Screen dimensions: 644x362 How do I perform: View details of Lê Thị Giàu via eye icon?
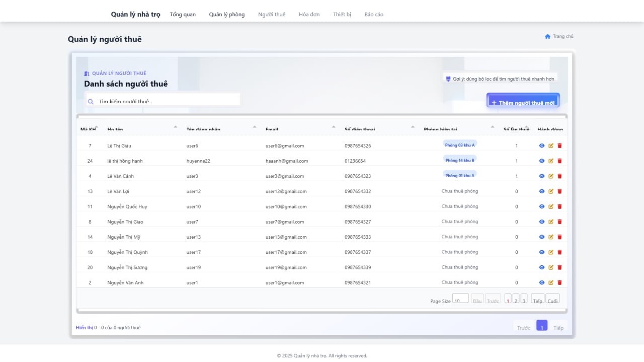(542, 146)
